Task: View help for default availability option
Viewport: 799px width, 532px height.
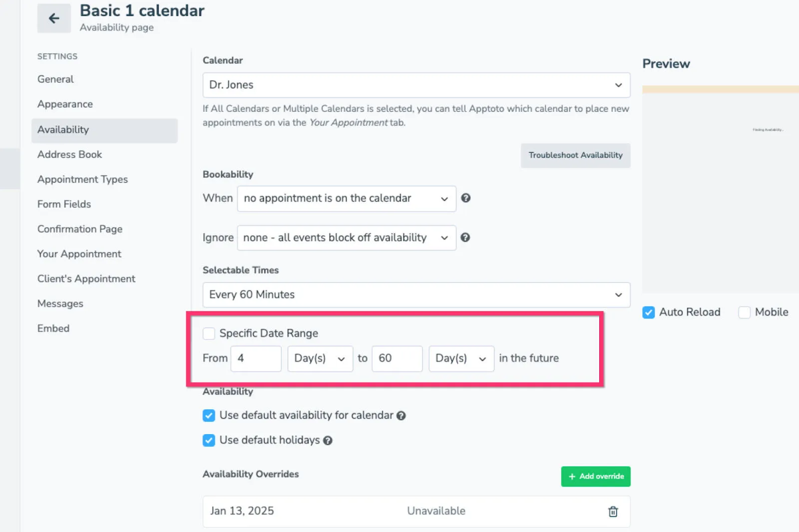Action: point(401,415)
